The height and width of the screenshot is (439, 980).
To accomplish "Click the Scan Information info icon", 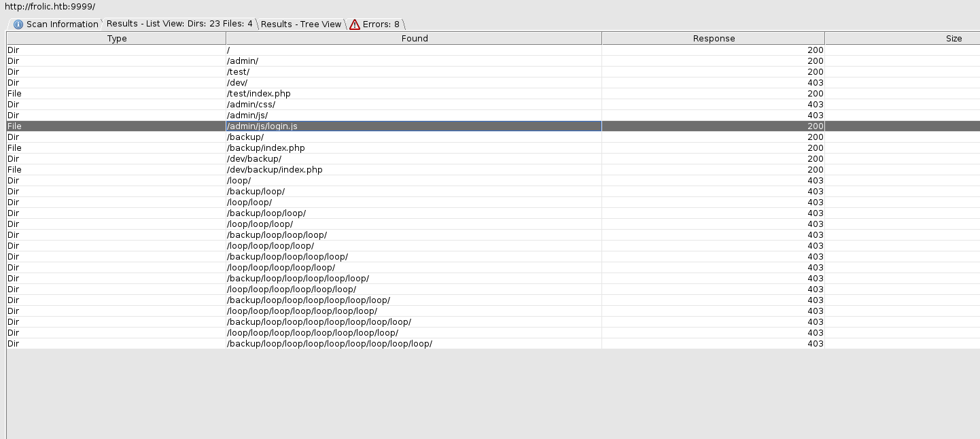I will pos(18,24).
